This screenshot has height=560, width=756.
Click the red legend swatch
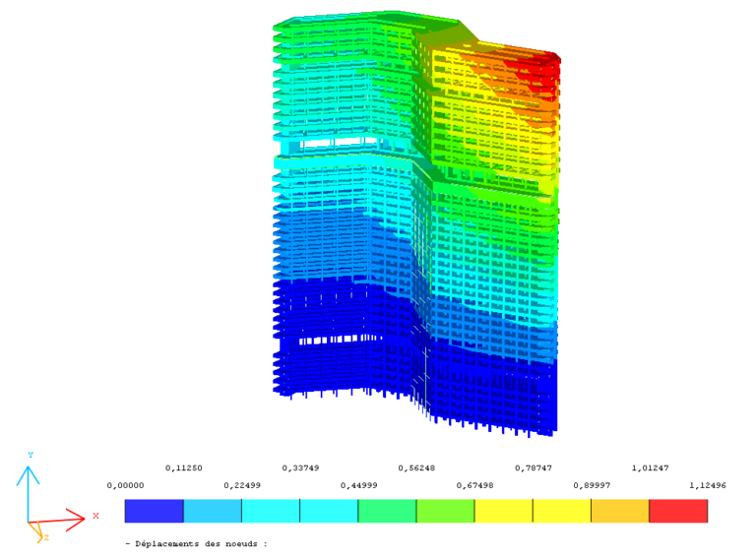click(x=678, y=511)
